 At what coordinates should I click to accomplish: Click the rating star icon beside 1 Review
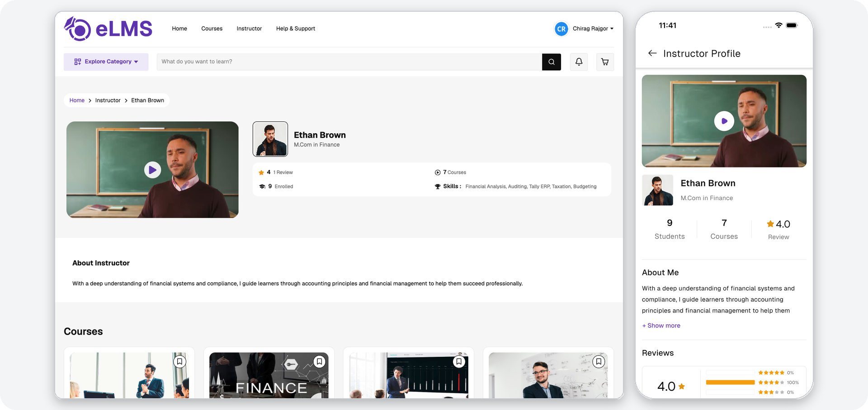(261, 172)
